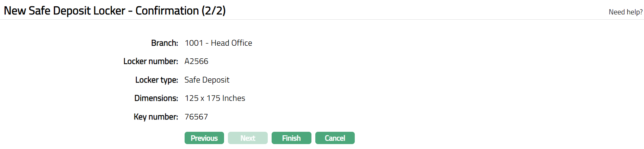Click the Dimensions field label
The height and width of the screenshot is (149, 644).
click(x=156, y=98)
